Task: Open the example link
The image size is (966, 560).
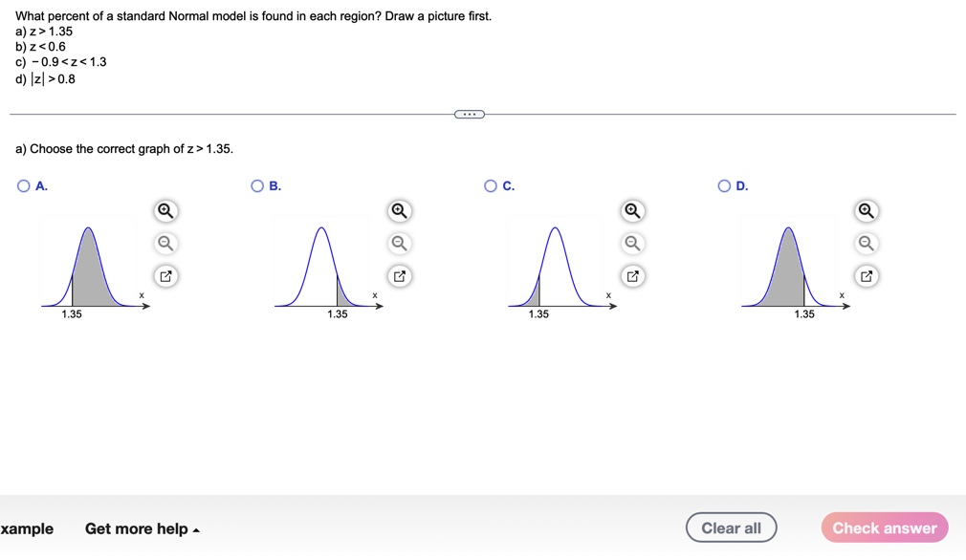Action: 29,528
